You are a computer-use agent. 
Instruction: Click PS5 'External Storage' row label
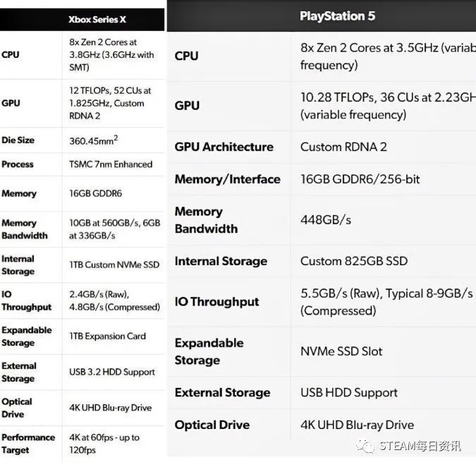[223, 393]
